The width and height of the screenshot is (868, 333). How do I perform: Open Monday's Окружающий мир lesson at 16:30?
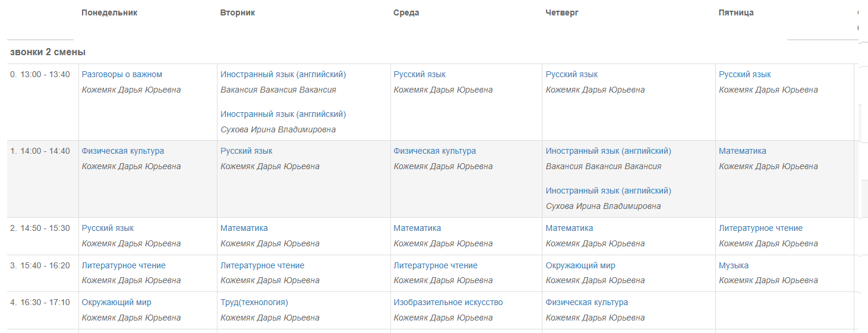[x=116, y=302]
